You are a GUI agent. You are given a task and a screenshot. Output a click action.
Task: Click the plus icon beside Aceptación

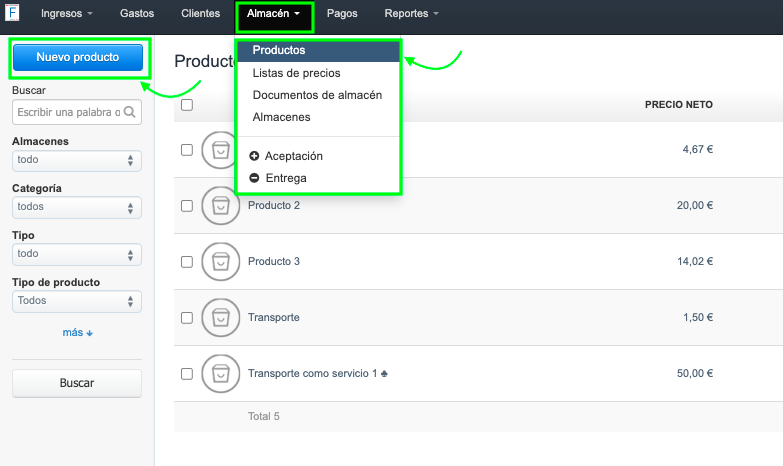[254, 156]
